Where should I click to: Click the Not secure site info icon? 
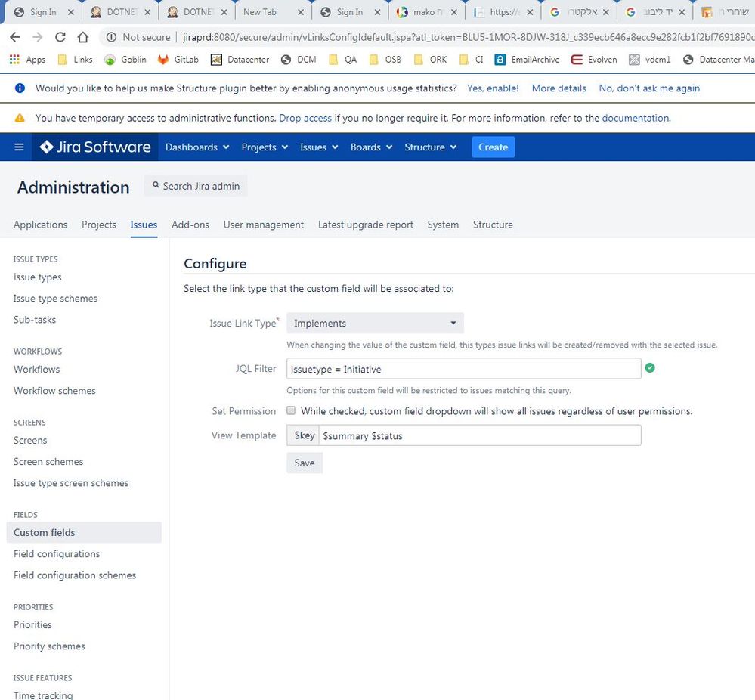click(x=111, y=37)
